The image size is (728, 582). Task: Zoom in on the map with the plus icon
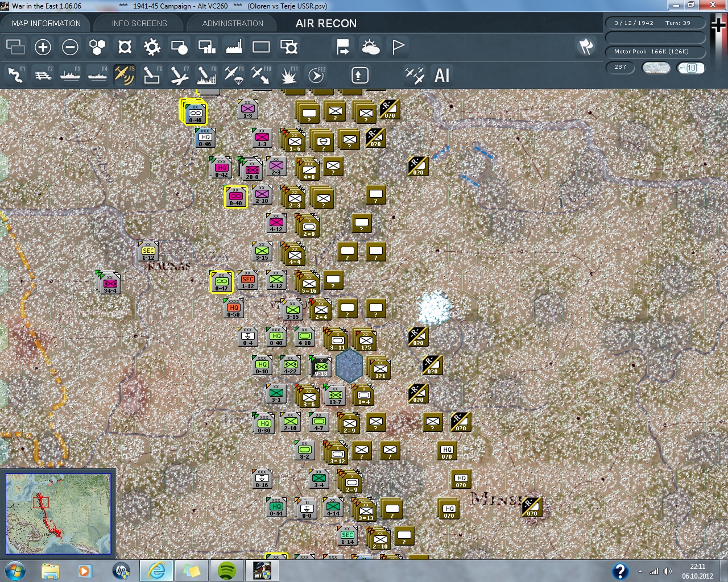click(43, 47)
